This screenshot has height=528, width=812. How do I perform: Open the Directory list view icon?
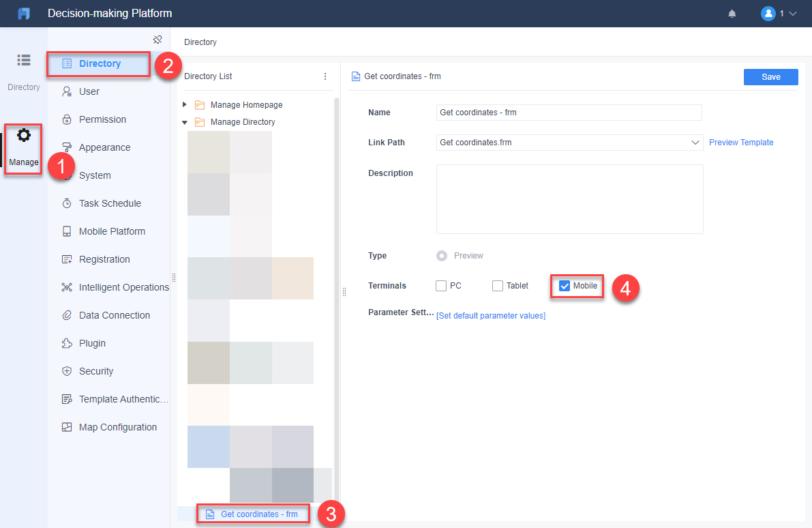(x=24, y=60)
